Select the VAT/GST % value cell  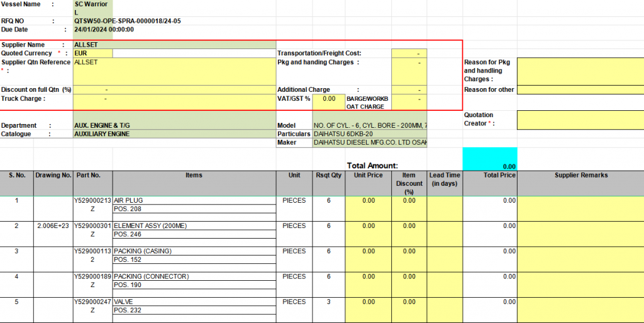(x=328, y=99)
